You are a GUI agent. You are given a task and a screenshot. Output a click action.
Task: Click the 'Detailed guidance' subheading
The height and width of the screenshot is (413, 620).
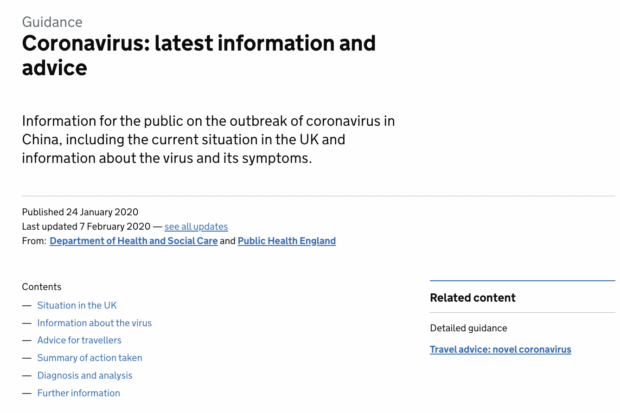[468, 328]
